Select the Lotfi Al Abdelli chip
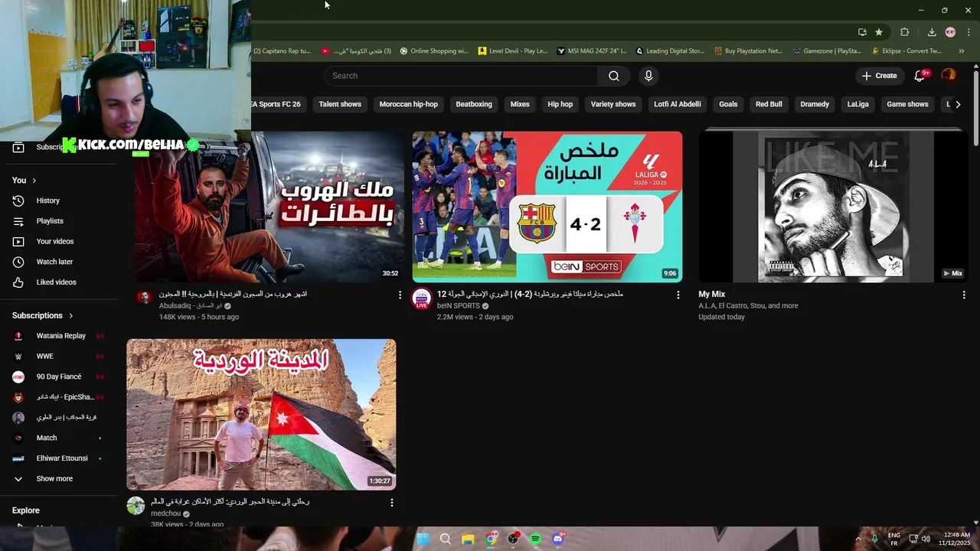 [678, 104]
